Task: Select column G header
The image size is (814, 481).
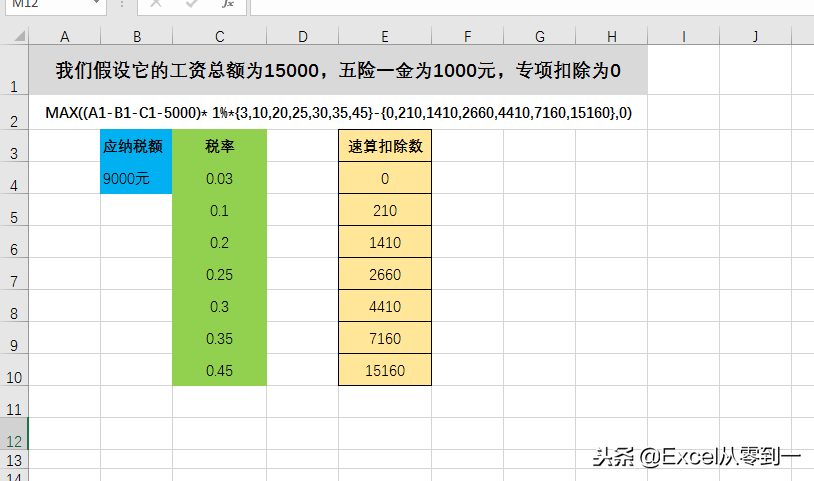Action: [539, 36]
